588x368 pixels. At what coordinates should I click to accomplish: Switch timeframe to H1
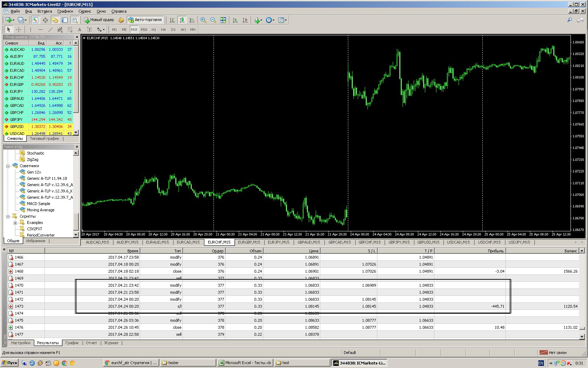click(154, 29)
